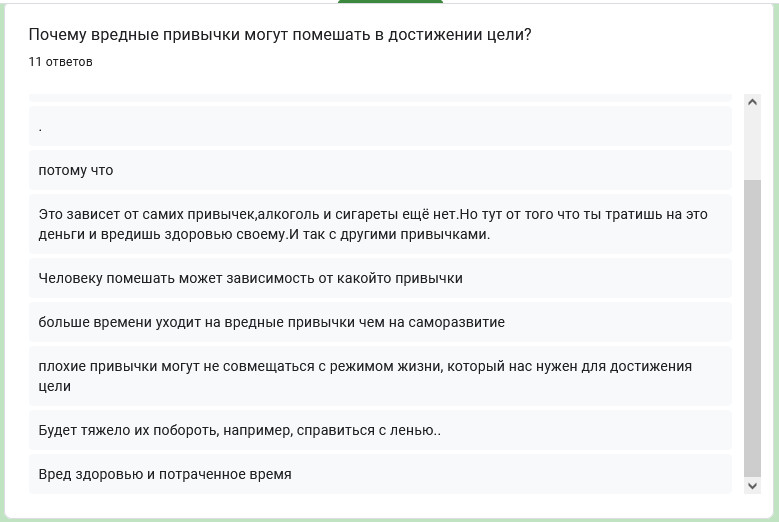Click the '11 ответов' count label

(61, 62)
